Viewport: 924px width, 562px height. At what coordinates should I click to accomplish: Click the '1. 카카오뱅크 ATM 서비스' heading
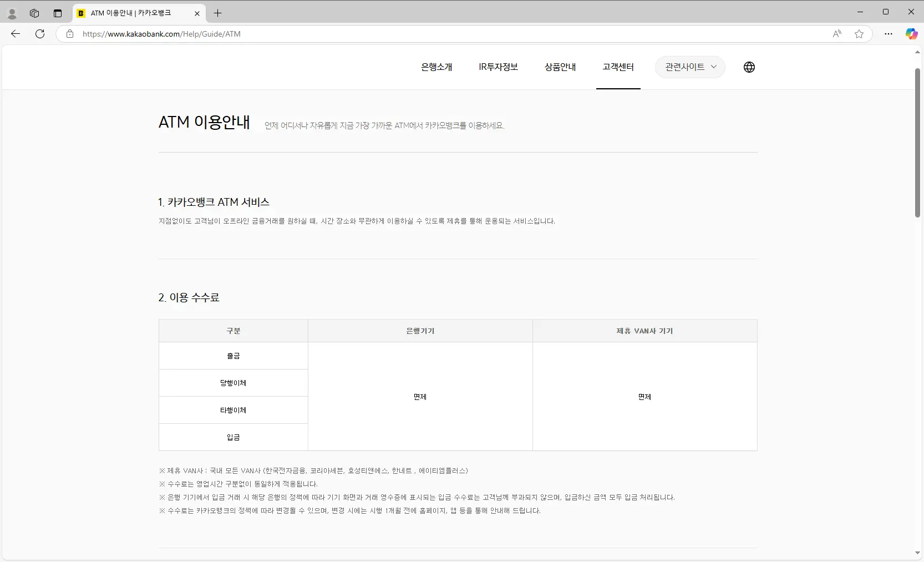(214, 202)
